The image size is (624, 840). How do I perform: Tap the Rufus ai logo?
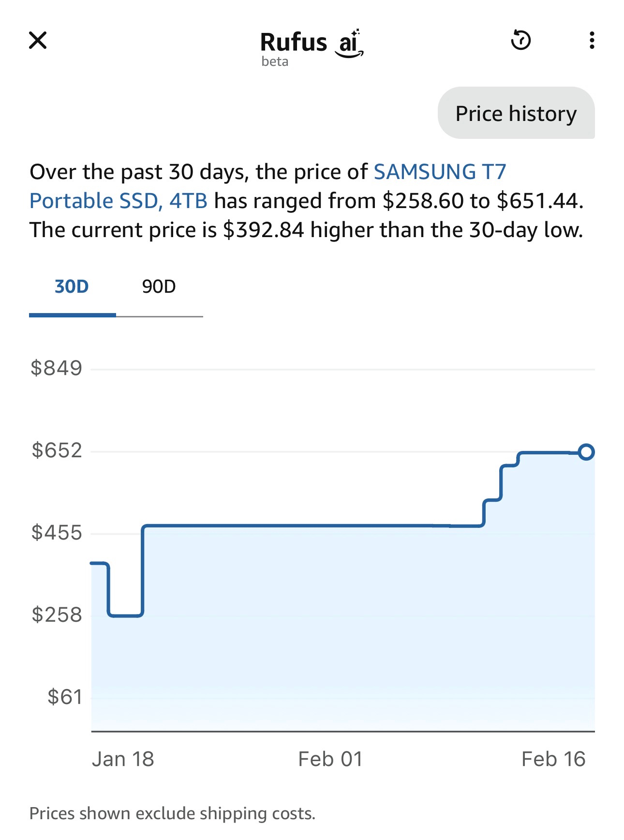[312, 44]
